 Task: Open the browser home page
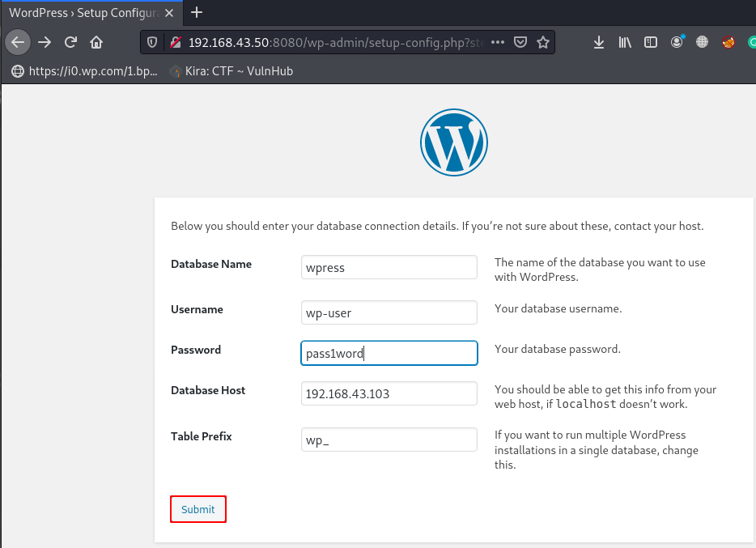tap(96, 42)
